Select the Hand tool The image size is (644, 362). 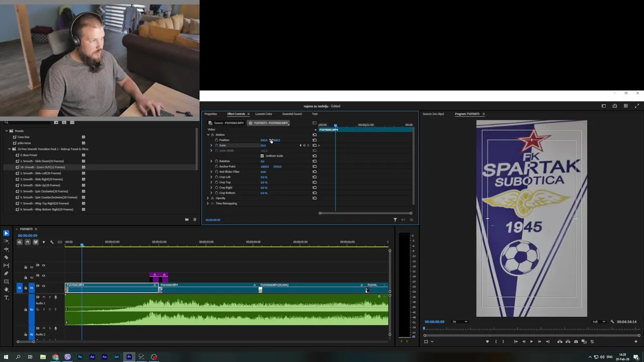point(6,289)
